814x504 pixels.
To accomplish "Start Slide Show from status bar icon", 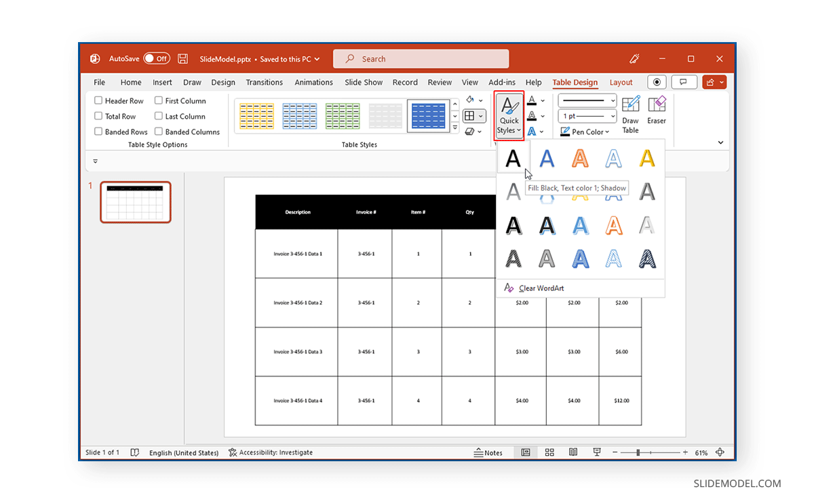I will click(x=597, y=452).
